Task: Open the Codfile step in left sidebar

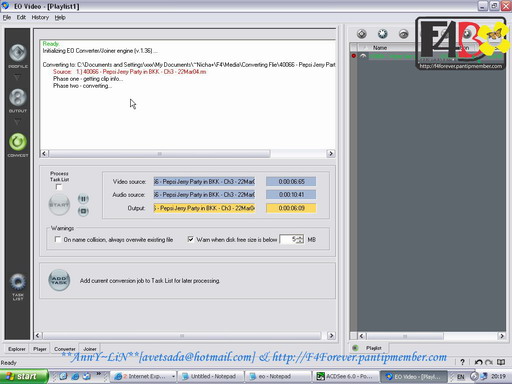Action: click(17, 53)
